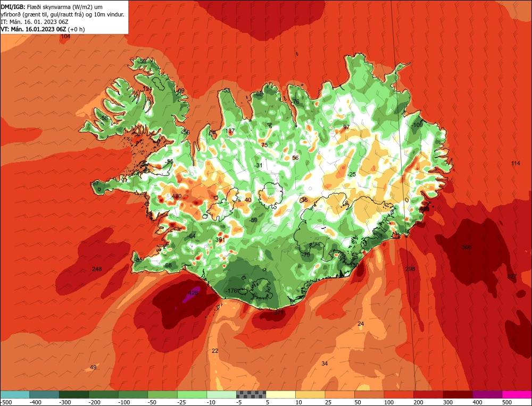Screen dimensions: 532x406
Task: Select map value '97' in the northeast
Action: click(x=346, y=127)
